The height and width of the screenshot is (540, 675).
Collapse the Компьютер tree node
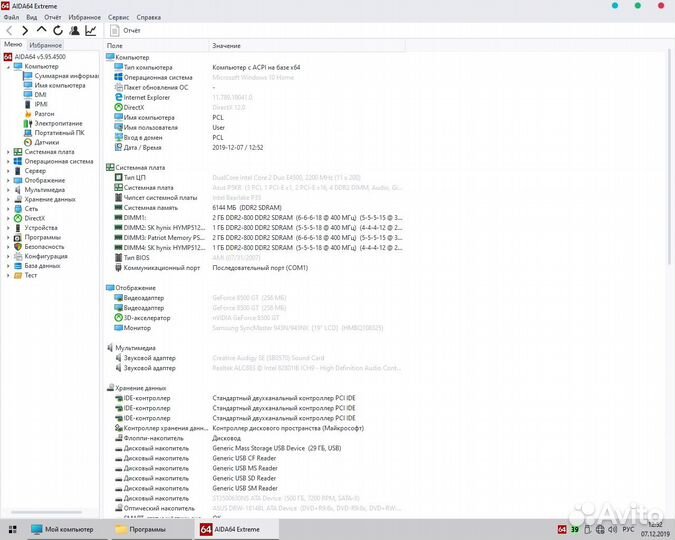(8, 67)
